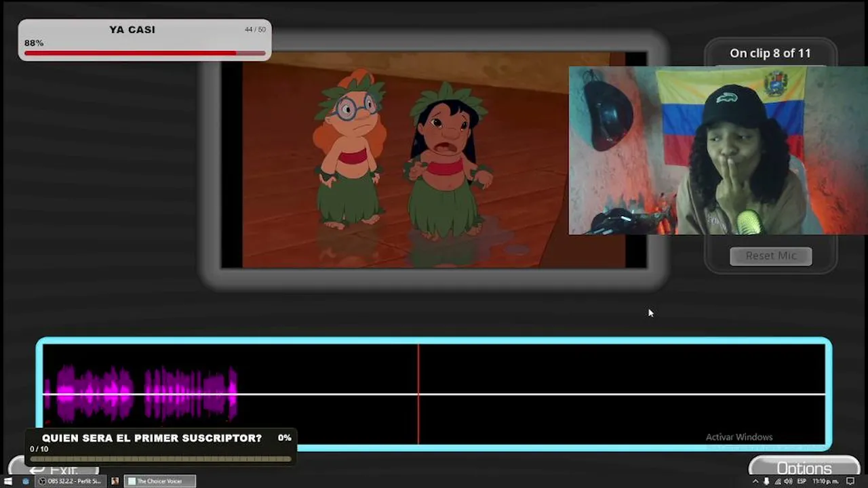
Task: Open the Windows notification center icon
Action: click(850, 481)
